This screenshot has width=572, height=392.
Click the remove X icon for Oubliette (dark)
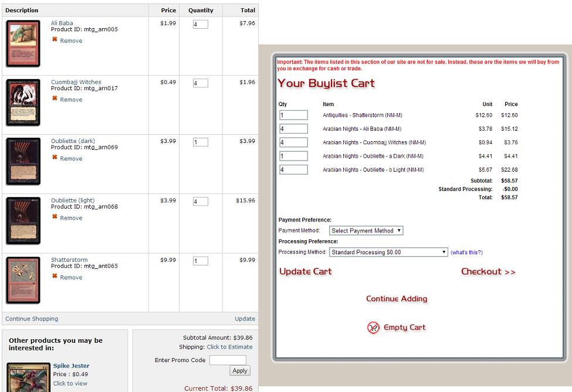[x=55, y=158]
